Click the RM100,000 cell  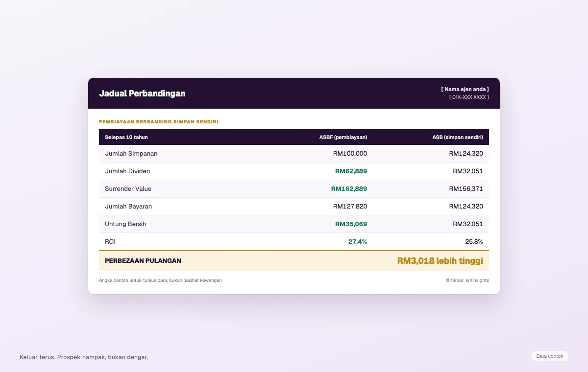(350, 153)
